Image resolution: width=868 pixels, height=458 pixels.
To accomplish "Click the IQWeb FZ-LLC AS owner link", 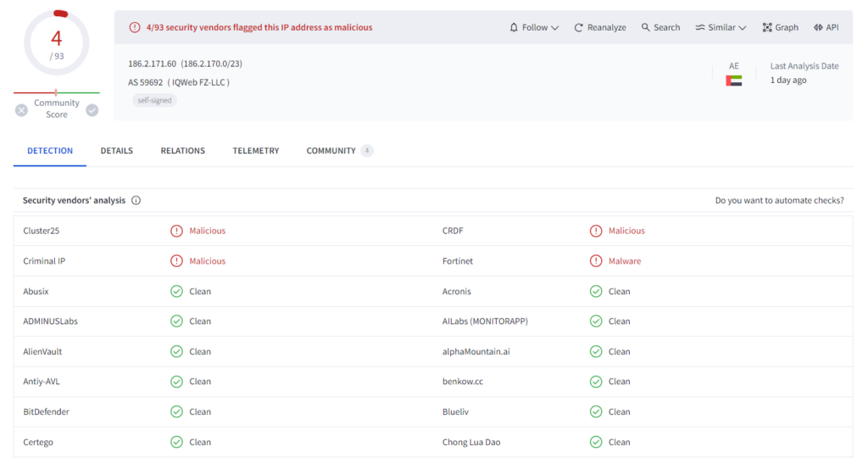I will pyautogui.click(x=198, y=82).
